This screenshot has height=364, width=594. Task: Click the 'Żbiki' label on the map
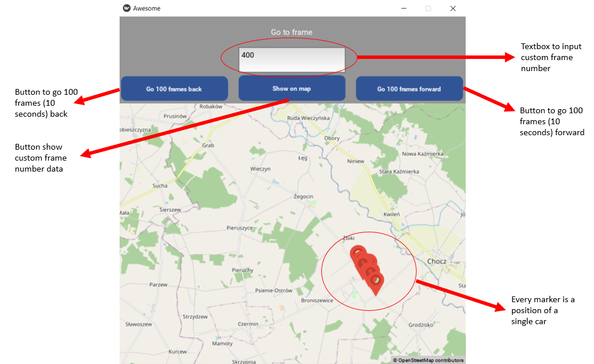pos(348,238)
